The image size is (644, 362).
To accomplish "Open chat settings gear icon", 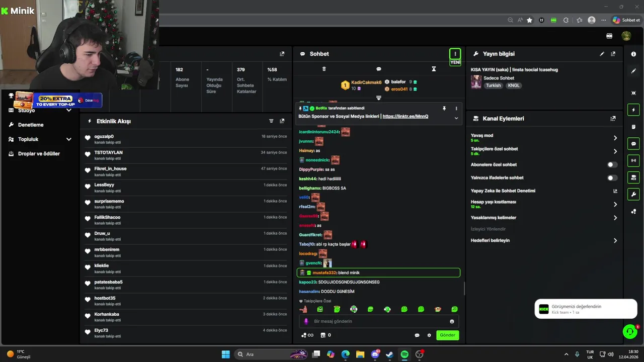I will click(429, 335).
